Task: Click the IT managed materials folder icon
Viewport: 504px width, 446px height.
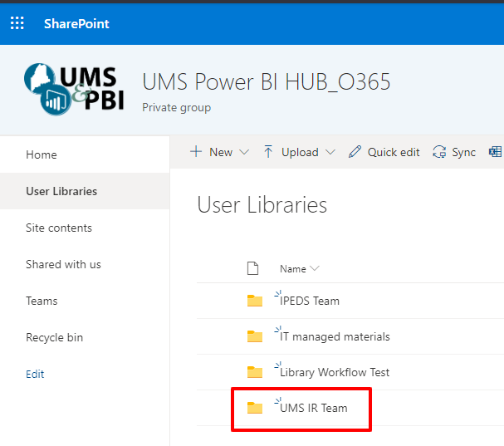Action: [x=255, y=336]
